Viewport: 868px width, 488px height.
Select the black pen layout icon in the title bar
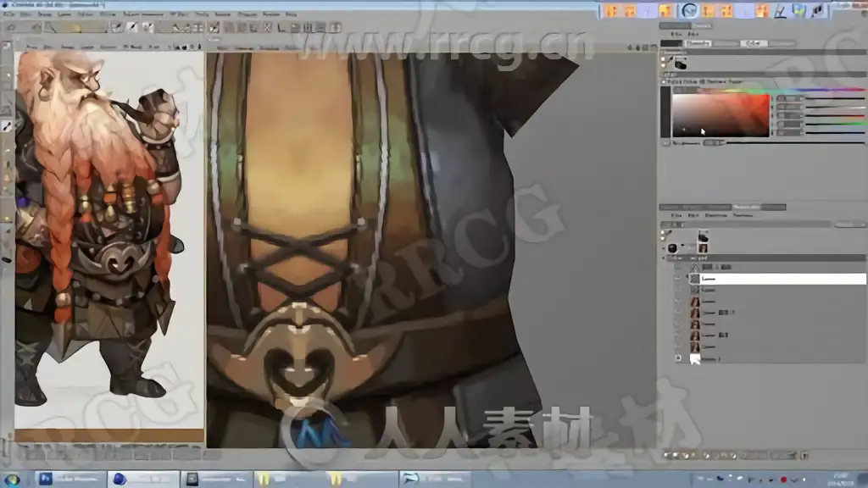(x=818, y=10)
